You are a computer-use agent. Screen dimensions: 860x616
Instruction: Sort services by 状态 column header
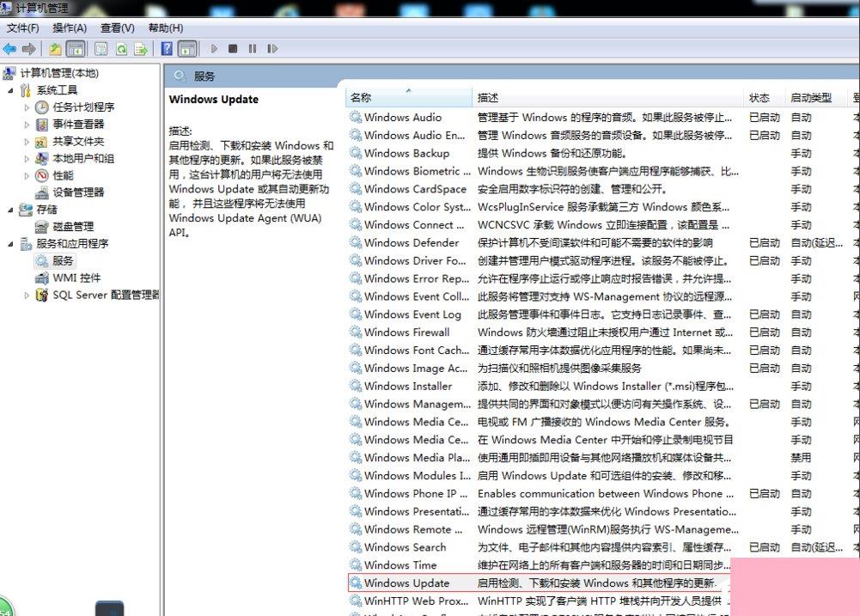tap(765, 98)
